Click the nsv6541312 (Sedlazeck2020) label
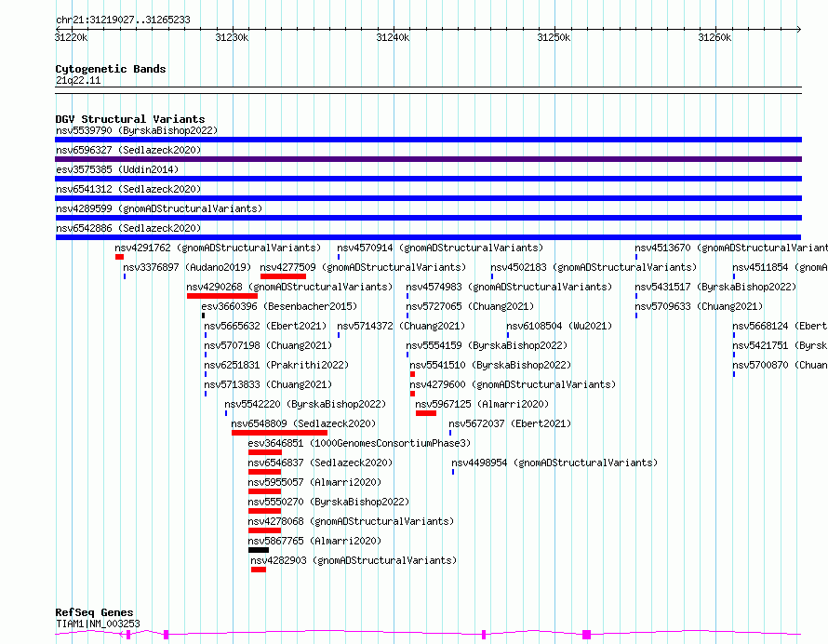Image resolution: width=828 pixels, height=644 pixels. (128, 189)
